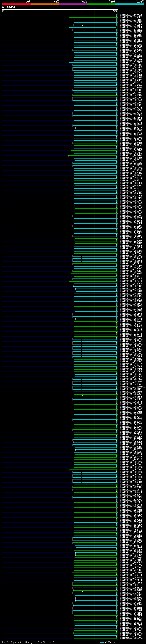Image resolution: width=146 pixels, height=644 pixels.
Task: Select the UniRef100_Q74H58 entry
Action: (131, 87)
